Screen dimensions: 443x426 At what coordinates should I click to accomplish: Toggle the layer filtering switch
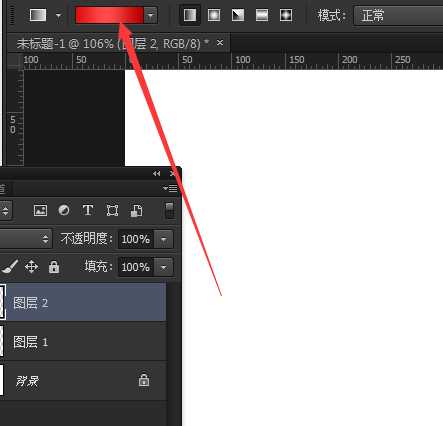click(170, 211)
